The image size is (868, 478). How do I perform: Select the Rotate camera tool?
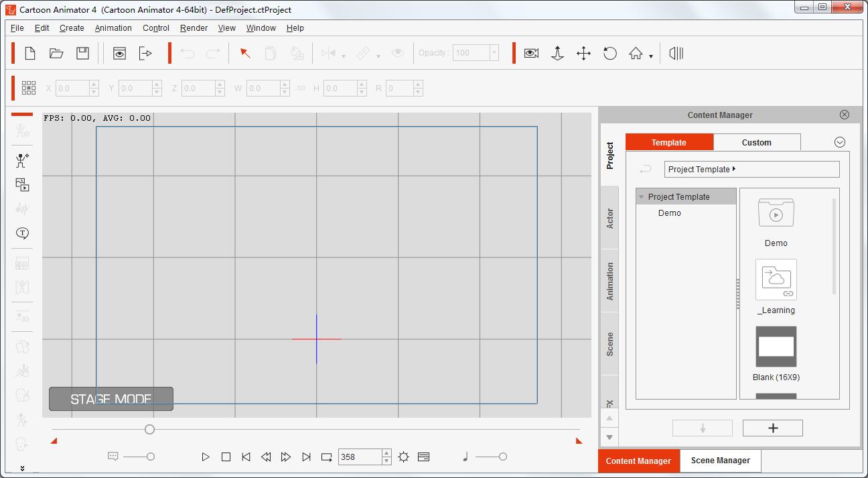tap(609, 54)
